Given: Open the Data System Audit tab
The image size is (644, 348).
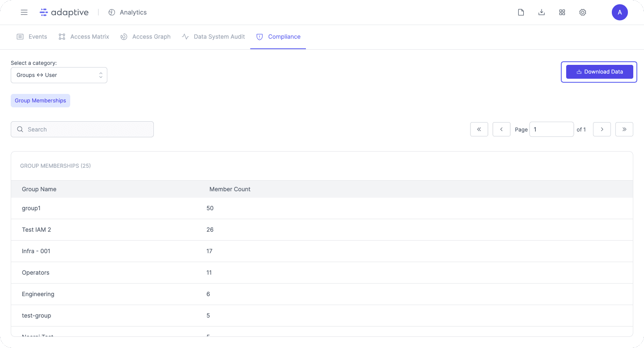Looking at the screenshot, I should [x=213, y=37].
